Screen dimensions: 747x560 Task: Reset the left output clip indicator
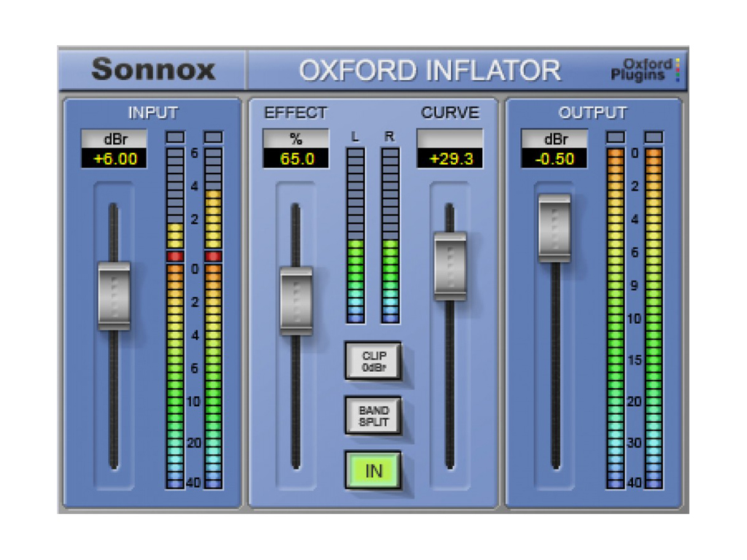point(616,137)
